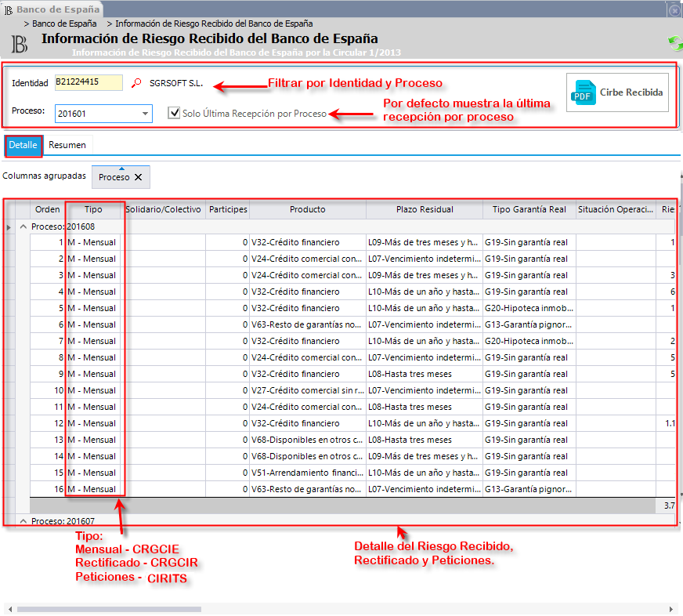Viewport: 683px width, 616px height.
Task: Collapse the Proceso: 201607 group
Action: [x=23, y=521]
